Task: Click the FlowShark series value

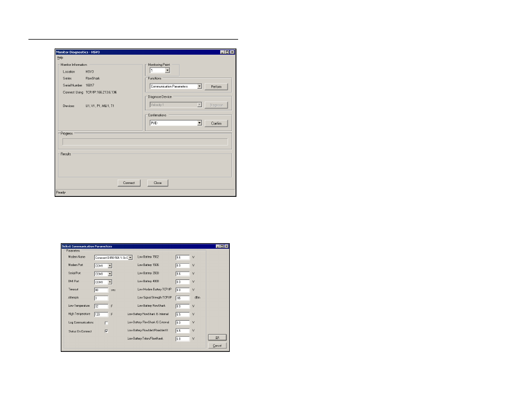Action: click(x=93, y=79)
